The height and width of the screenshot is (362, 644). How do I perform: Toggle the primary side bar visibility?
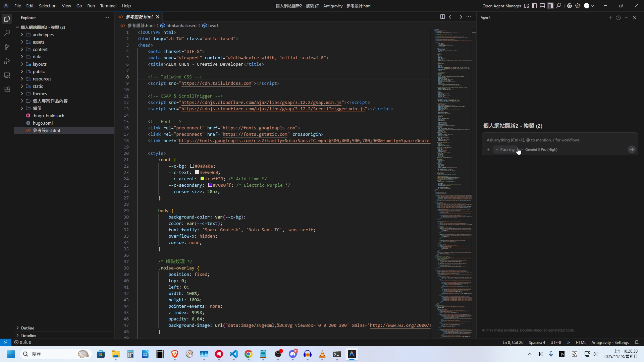[534, 6]
